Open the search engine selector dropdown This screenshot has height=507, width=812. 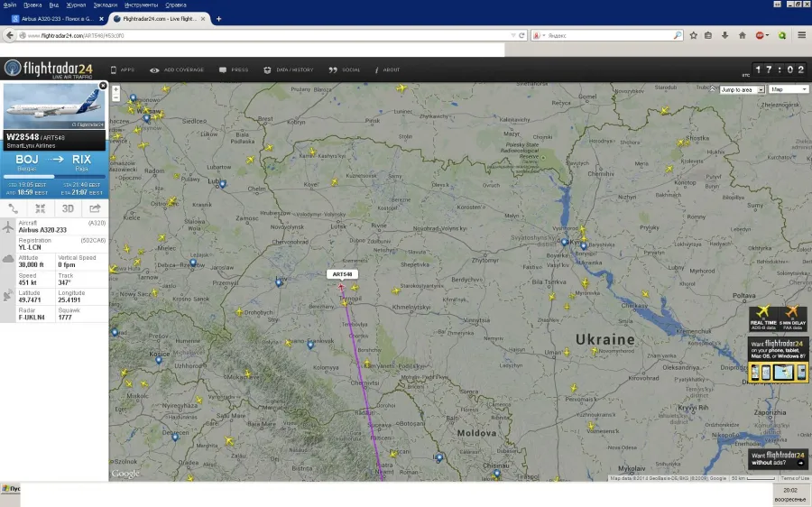539,35
